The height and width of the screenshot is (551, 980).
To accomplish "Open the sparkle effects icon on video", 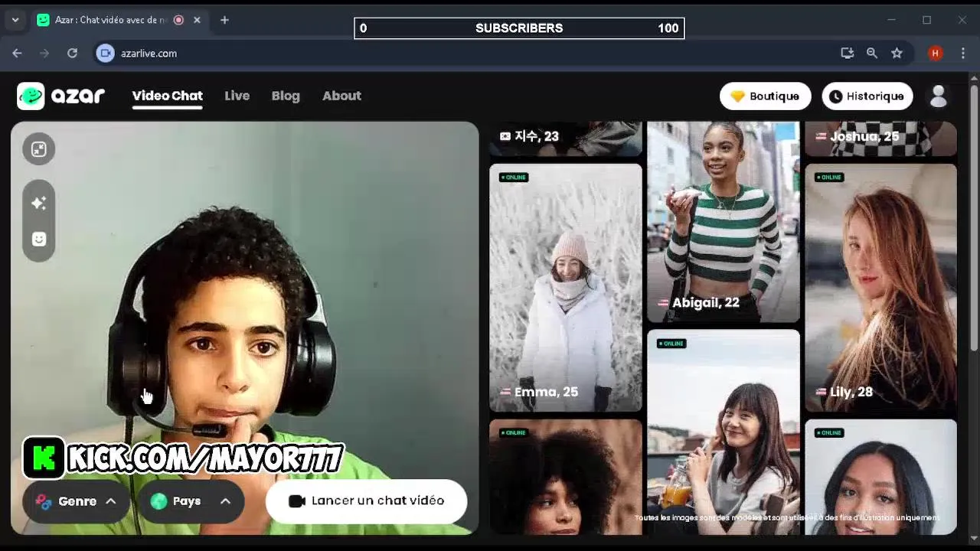I will [39, 203].
